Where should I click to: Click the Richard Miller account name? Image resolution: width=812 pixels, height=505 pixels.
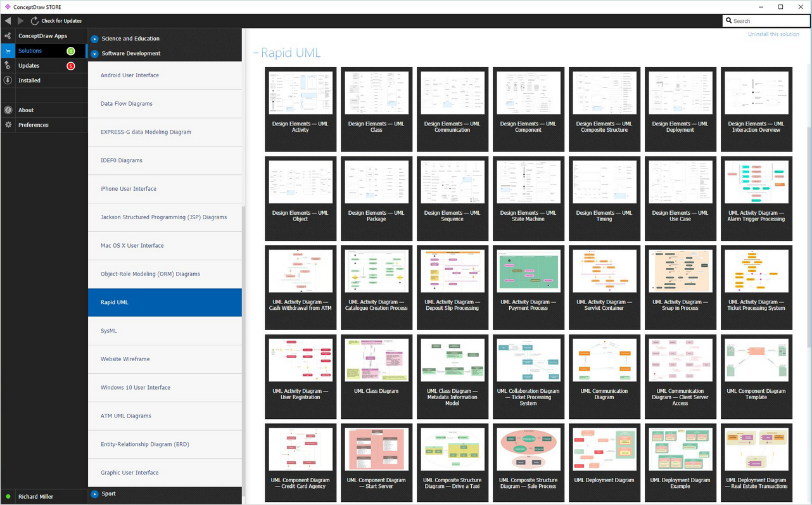35,497
